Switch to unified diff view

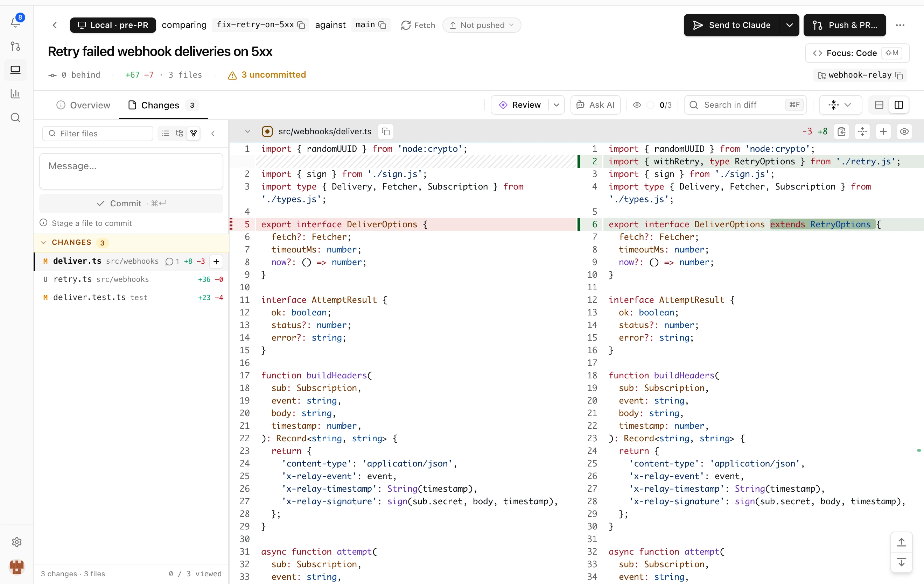pos(879,105)
